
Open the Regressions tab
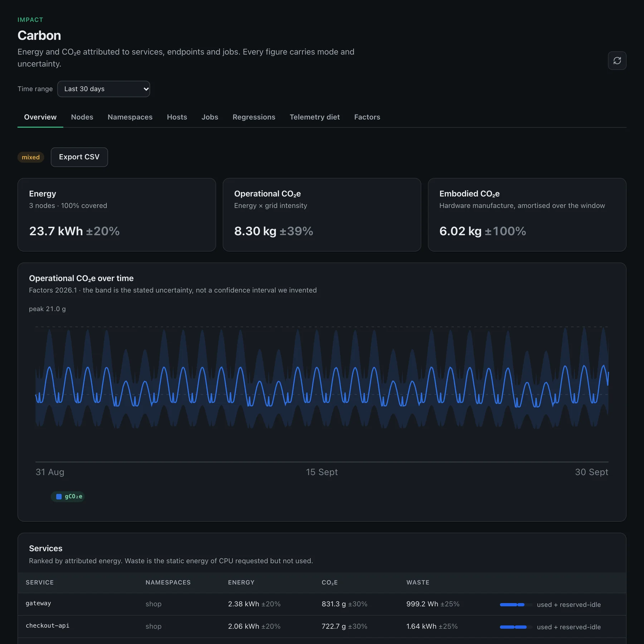click(254, 117)
